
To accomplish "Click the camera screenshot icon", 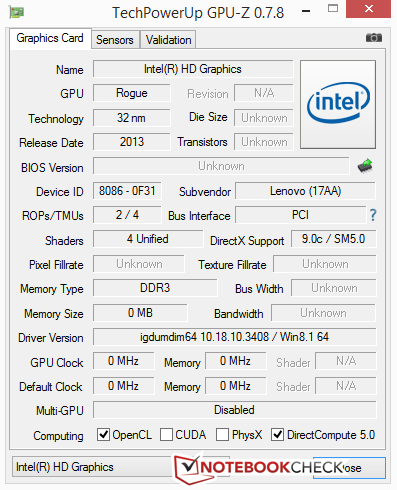I will click(x=374, y=38).
